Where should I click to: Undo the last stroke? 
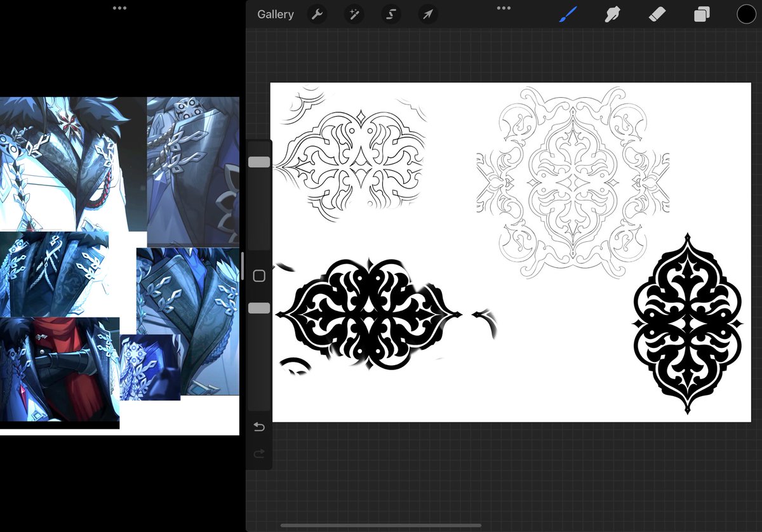pos(259,427)
